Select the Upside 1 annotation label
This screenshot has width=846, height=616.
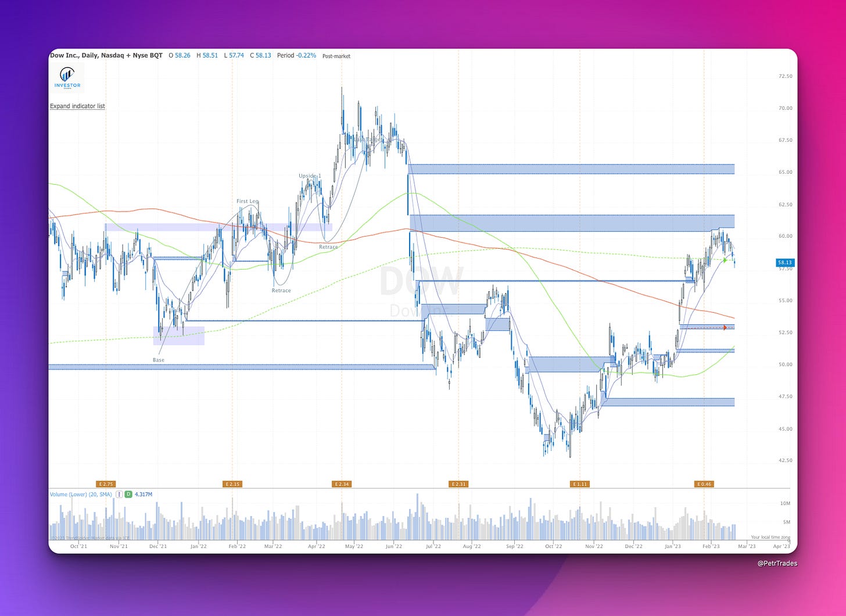[x=310, y=176]
